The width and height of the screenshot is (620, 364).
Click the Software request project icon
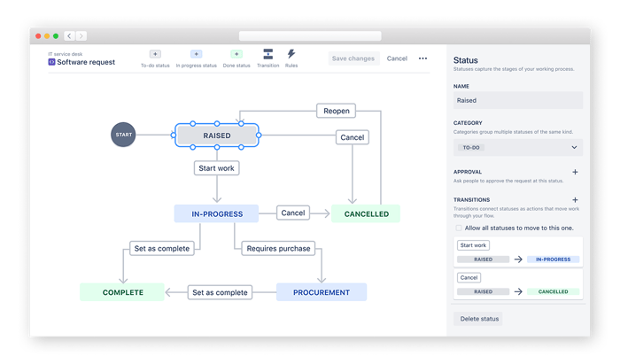tap(51, 62)
